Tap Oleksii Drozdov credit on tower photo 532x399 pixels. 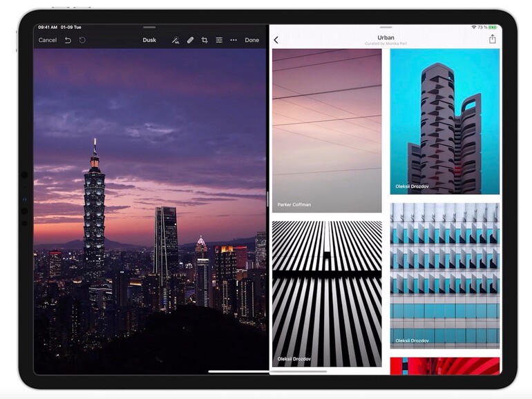point(412,186)
